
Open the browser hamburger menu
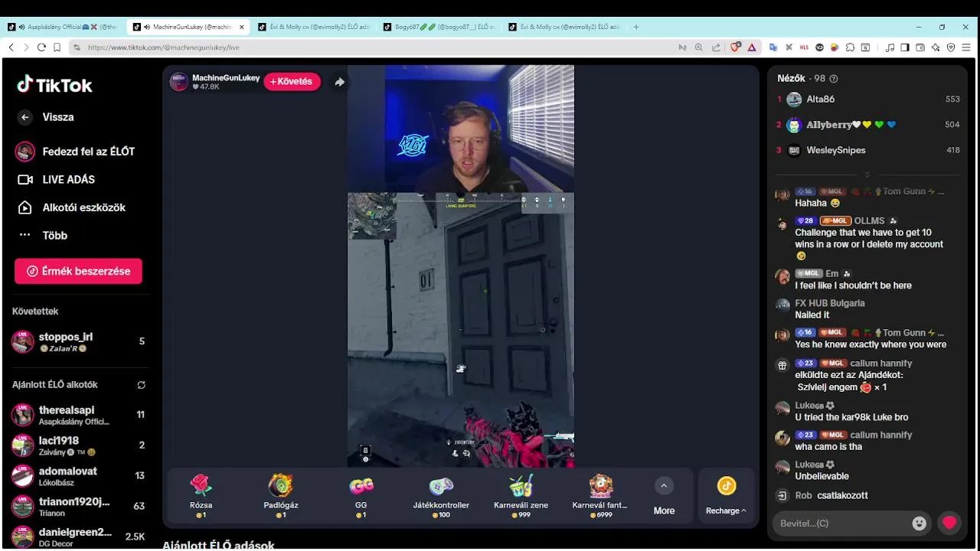point(966,47)
